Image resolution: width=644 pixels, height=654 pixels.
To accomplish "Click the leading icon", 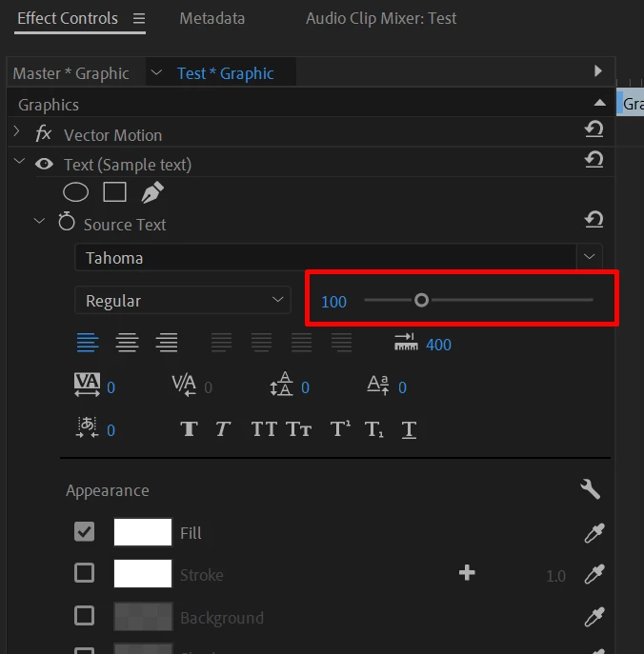I will tap(281, 384).
